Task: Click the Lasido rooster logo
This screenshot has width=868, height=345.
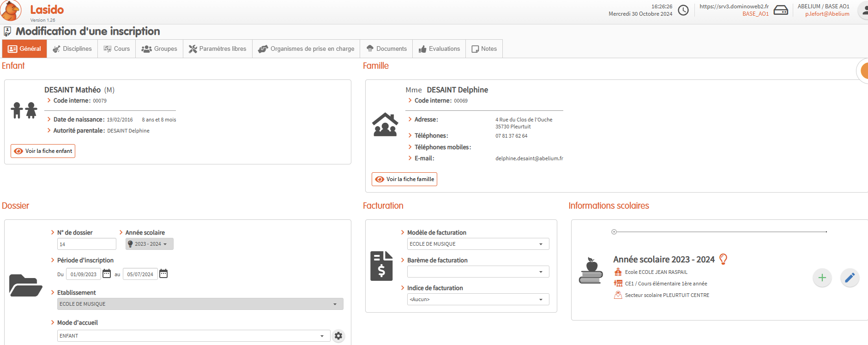Action: point(11,11)
